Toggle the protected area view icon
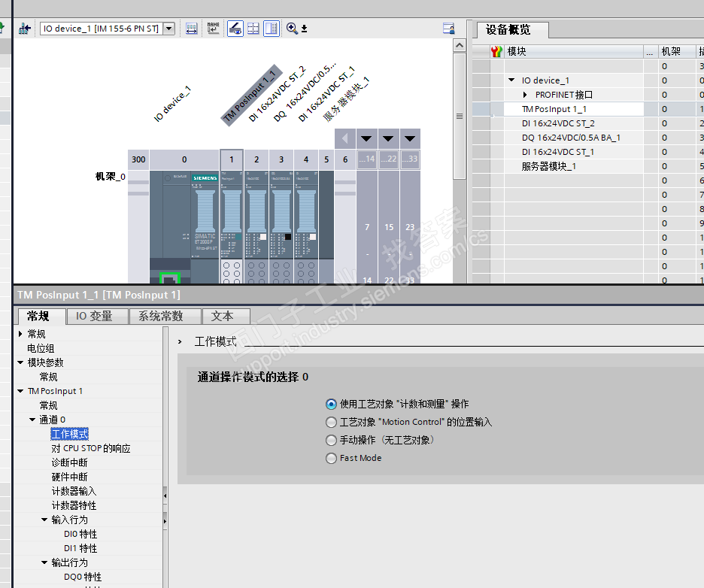704x588 pixels. click(235, 29)
